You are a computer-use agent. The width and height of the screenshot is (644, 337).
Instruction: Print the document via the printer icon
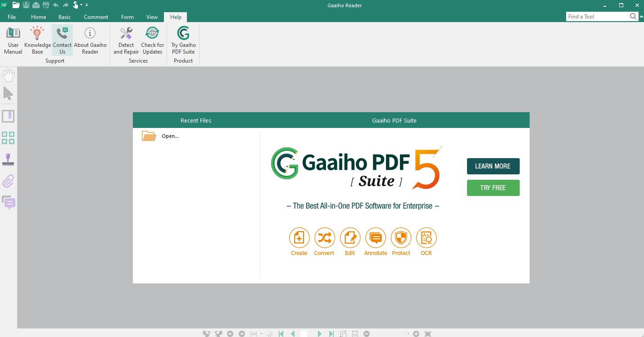coord(46,5)
